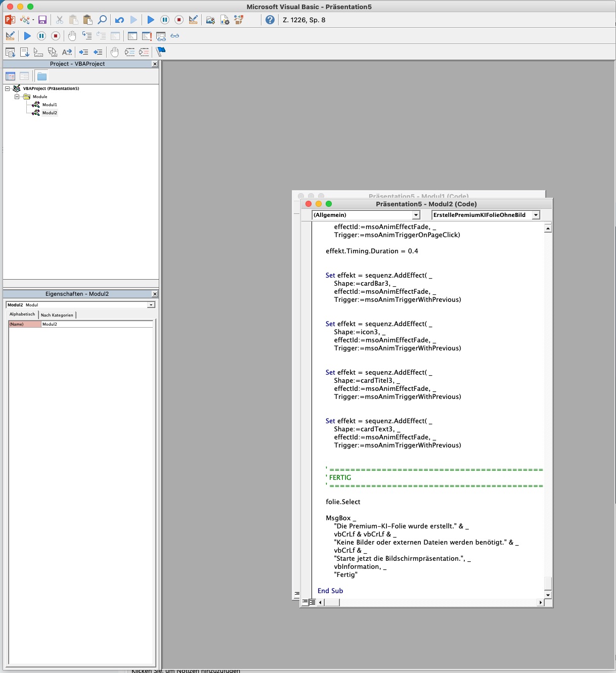Screen dimensions: 616x673
Task: Open Find with the magnifier icon
Action: point(102,20)
